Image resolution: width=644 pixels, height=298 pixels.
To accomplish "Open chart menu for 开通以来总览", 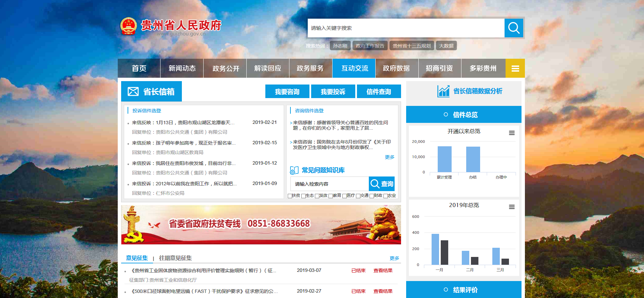I will pos(512,133).
